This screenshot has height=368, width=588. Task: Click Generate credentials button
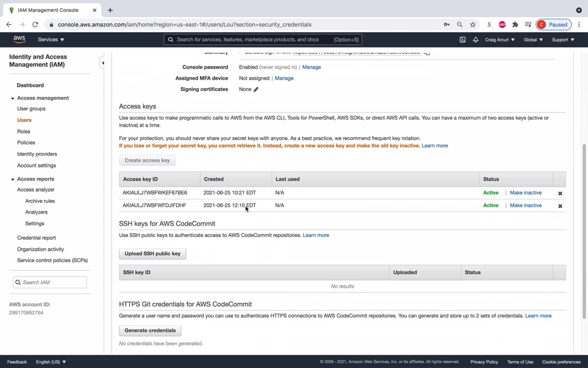tap(150, 330)
